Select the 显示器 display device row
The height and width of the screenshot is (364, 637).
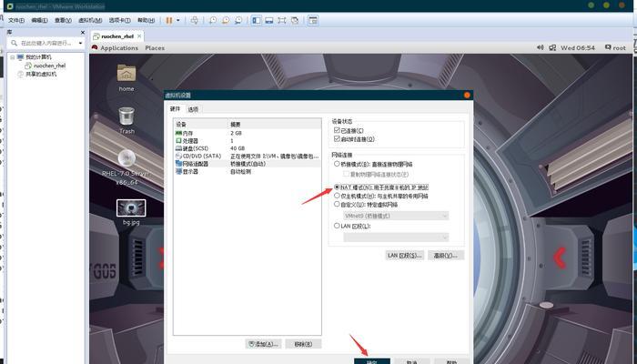(x=247, y=171)
